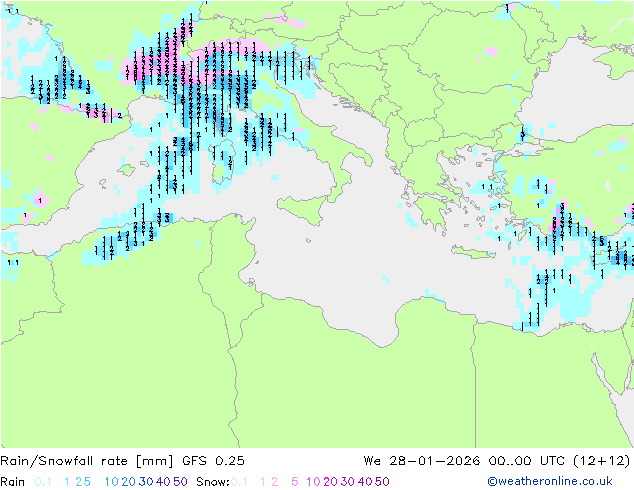
Task: Select snow legend value 40
Action: (365, 482)
